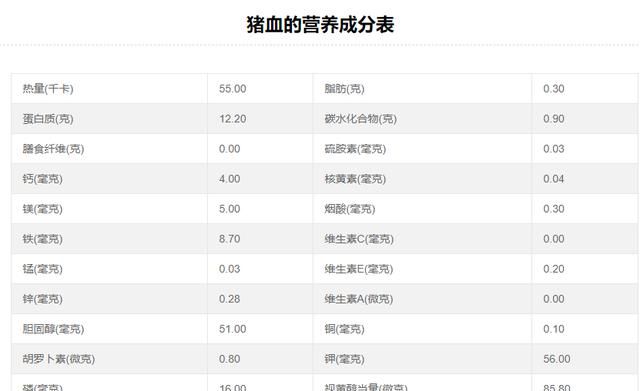Click the 0.80 carotene value
Image resolution: width=640 pixels, height=391 pixels.
[x=229, y=359]
